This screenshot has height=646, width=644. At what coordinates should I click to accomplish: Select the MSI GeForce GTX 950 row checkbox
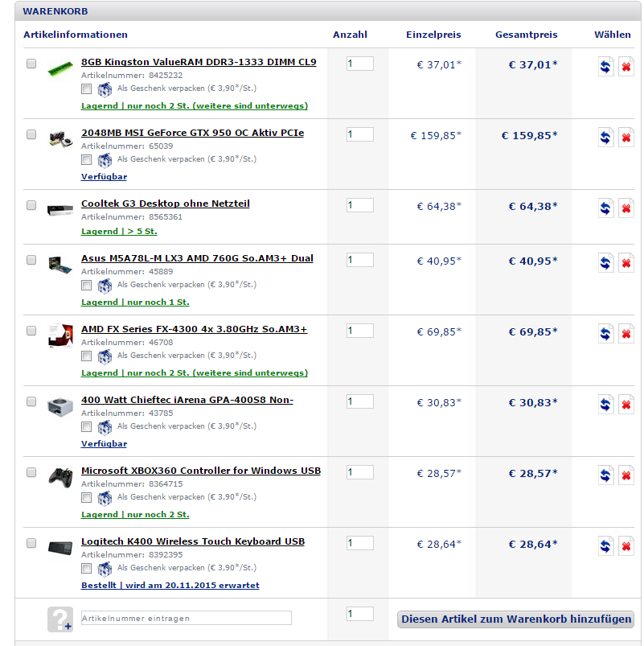click(x=31, y=134)
